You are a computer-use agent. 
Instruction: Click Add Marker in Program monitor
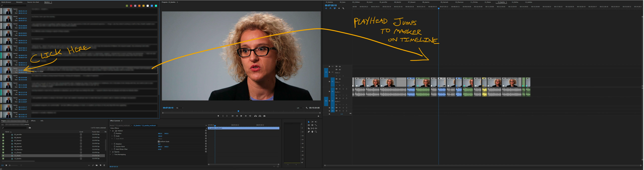point(218,116)
